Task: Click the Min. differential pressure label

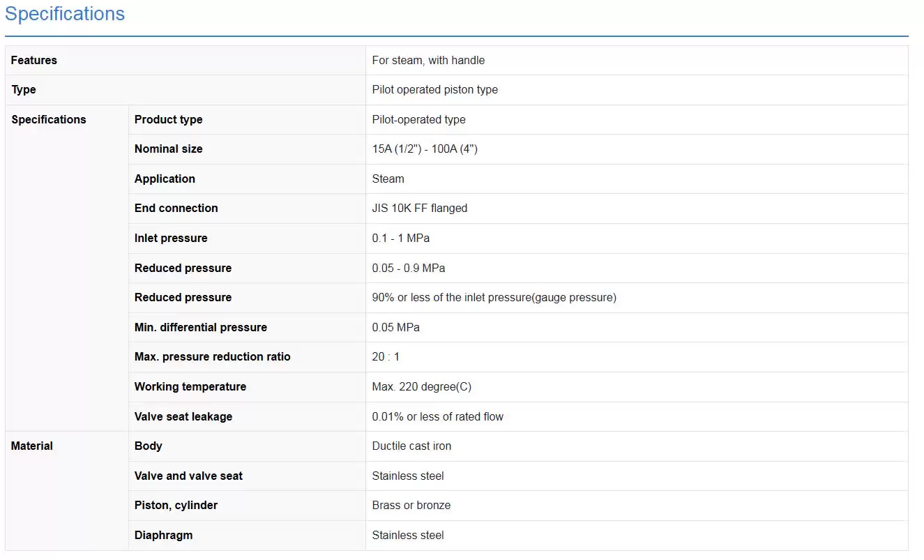Action: pyautogui.click(x=201, y=328)
